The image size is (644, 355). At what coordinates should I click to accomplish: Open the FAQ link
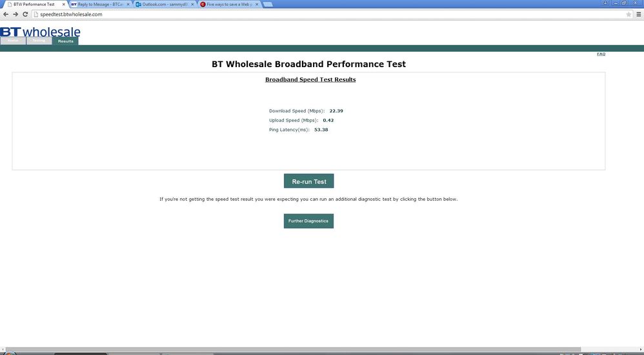601,54
